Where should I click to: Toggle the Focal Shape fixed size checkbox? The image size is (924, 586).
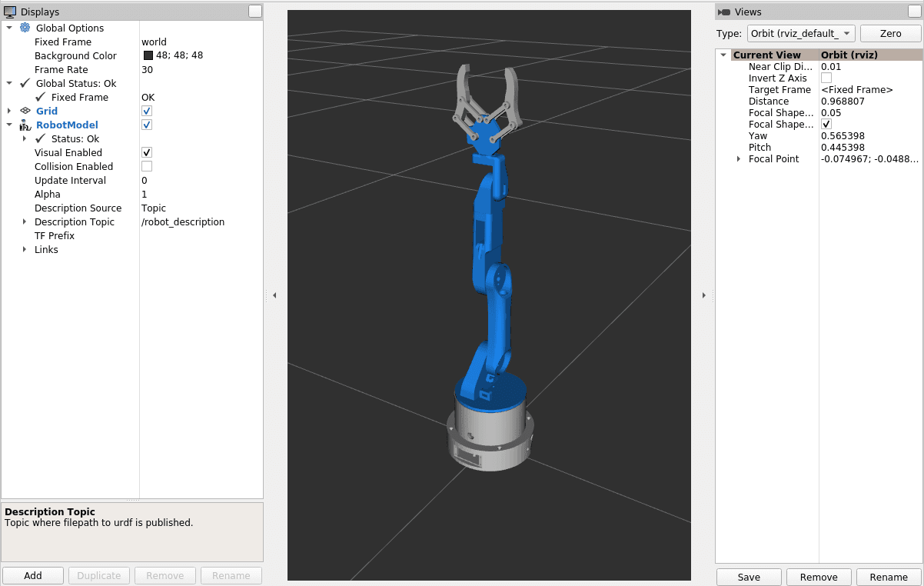coord(826,125)
